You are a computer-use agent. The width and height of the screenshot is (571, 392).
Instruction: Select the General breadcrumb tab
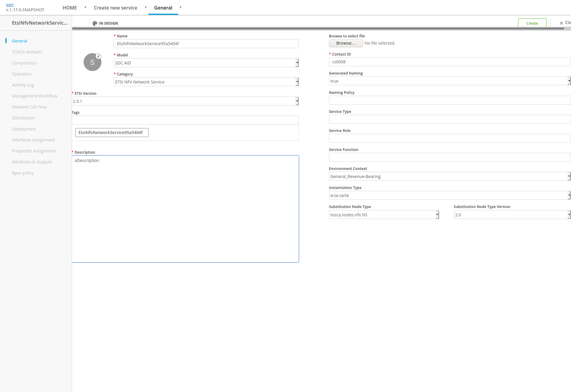(x=163, y=8)
